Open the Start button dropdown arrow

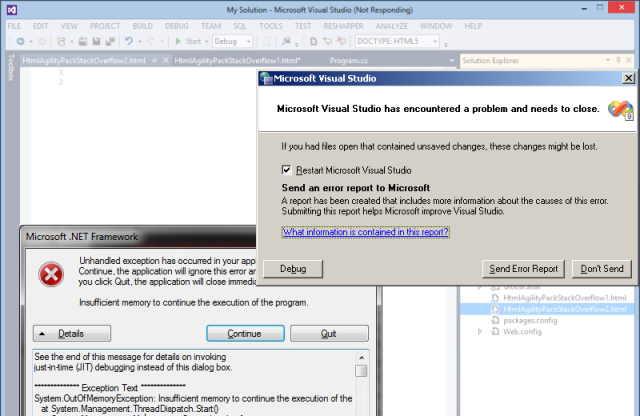[207, 42]
